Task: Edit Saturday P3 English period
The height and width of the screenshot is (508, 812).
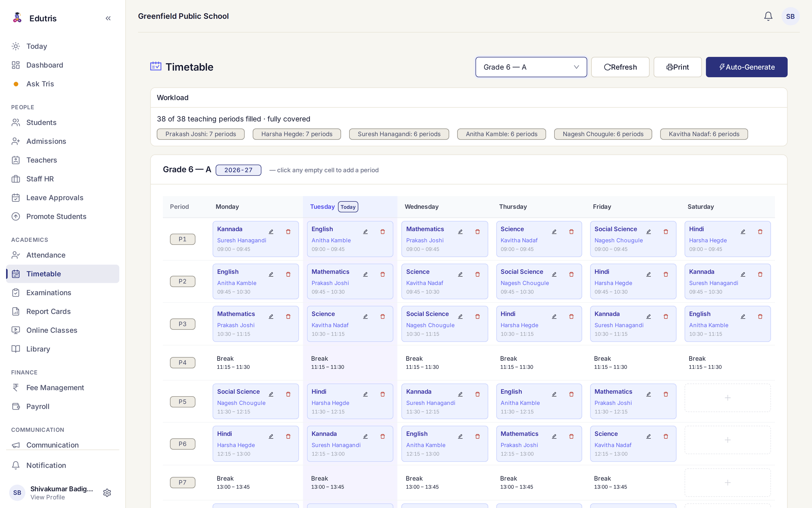Action: 743,317
